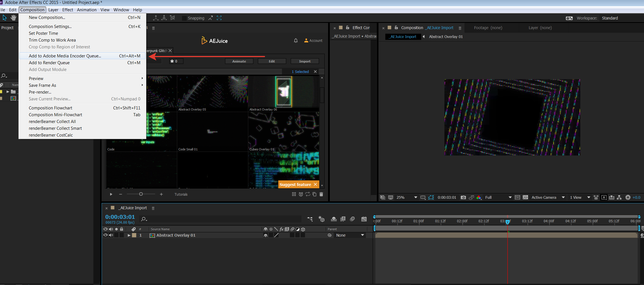The width and height of the screenshot is (644, 285).
Task: Hide the Abstract Overlay 01 layer
Action: coord(106,235)
